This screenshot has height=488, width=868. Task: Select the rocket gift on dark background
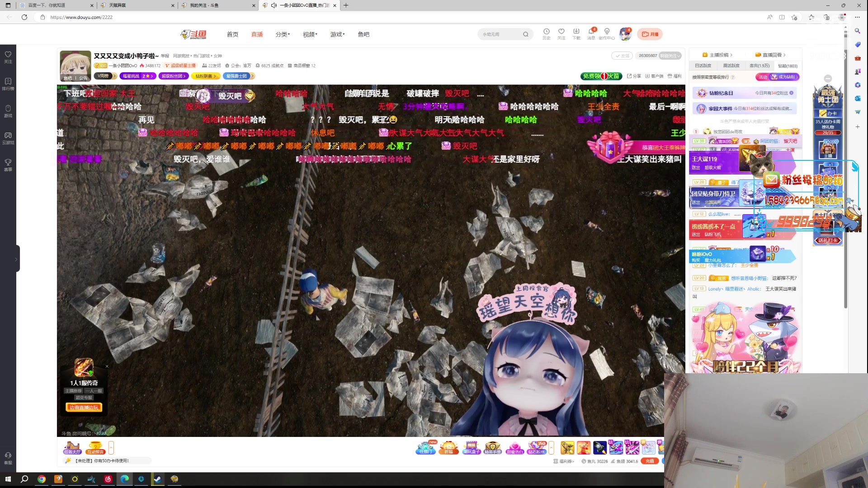(x=599, y=448)
